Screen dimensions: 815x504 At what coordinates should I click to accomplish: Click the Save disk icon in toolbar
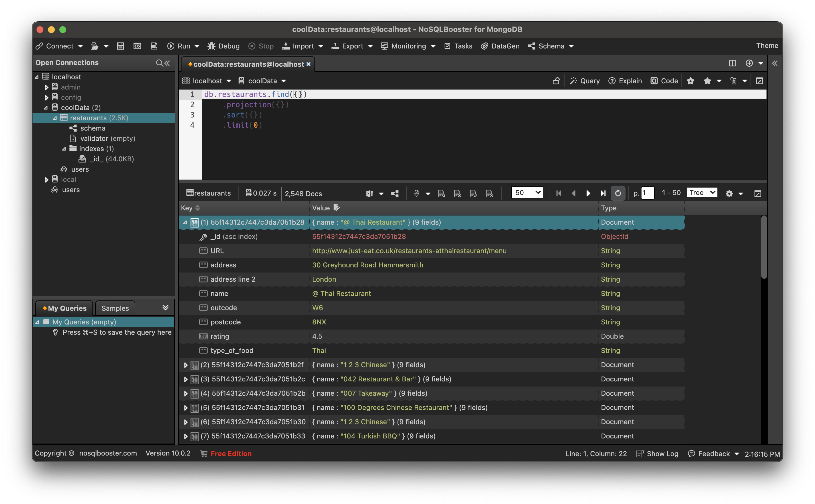tap(120, 46)
